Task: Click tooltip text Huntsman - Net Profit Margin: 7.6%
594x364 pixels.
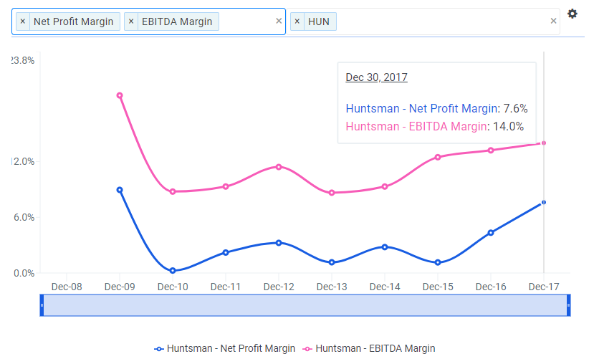Action: (x=436, y=108)
